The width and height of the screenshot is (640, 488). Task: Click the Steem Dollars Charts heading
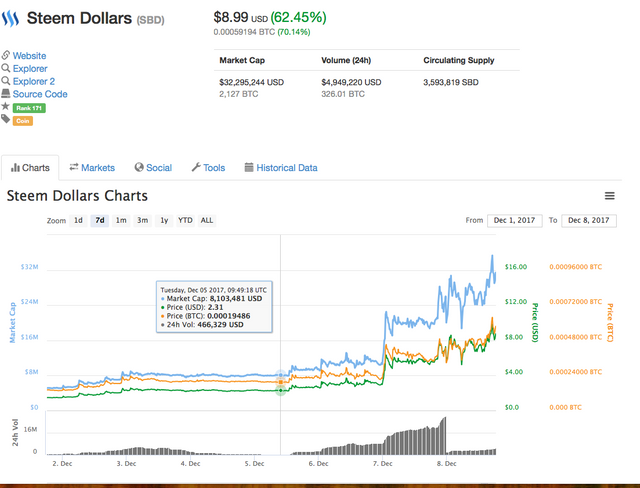(x=77, y=196)
